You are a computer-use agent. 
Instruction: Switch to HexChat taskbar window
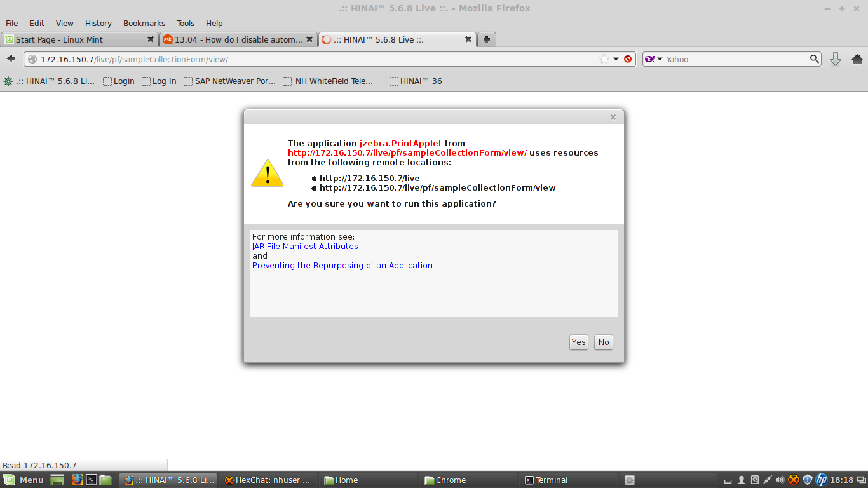(x=268, y=480)
